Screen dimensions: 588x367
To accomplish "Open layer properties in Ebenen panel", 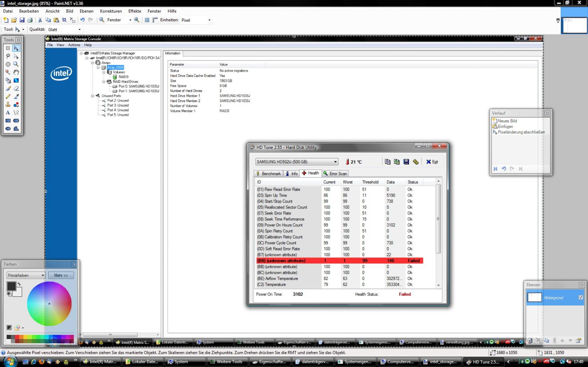I will click(579, 340).
